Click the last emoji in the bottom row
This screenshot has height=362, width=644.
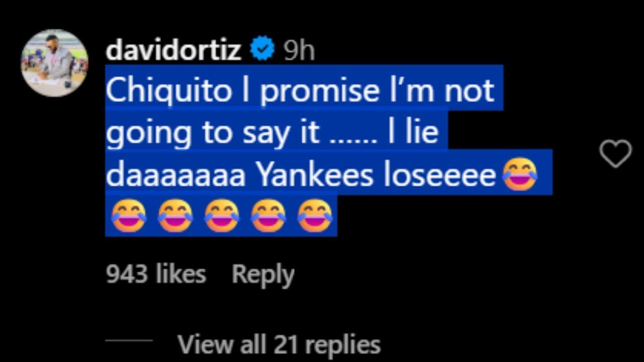[314, 216]
